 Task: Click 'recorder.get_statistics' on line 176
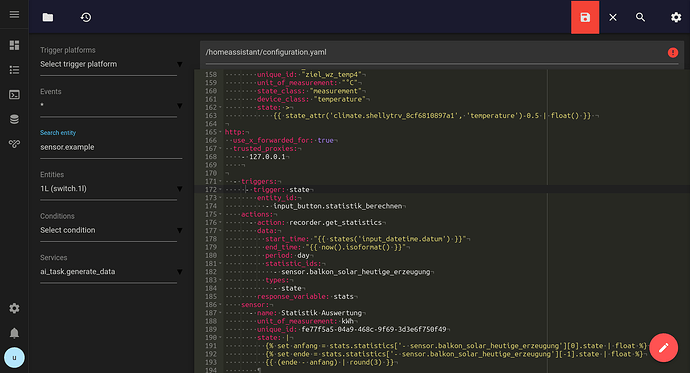pyautogui.click(x=335, y=223)
